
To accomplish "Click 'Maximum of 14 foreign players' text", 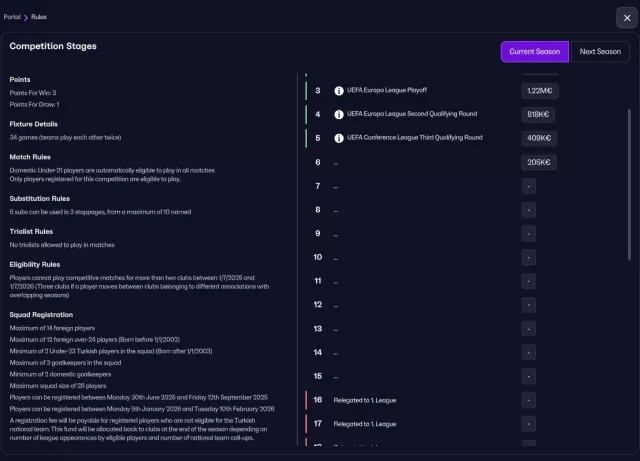I will click(x=52, y=328).
